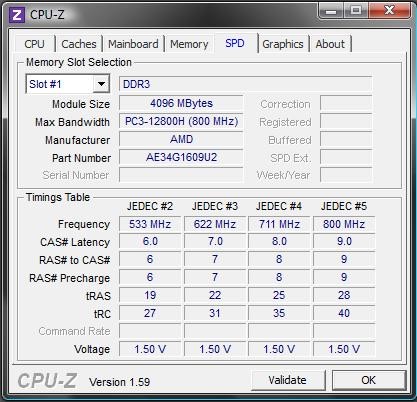Click the DDR3 memory type field
The width and height of the screenshot is (417, 402).
(x=245, y=84)
